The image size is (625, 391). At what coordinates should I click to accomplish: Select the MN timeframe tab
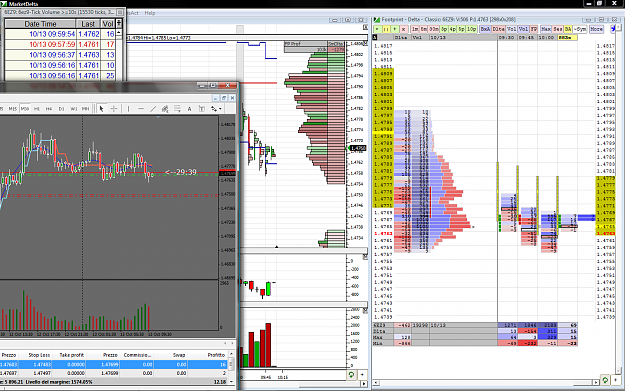tap(85, 108)
